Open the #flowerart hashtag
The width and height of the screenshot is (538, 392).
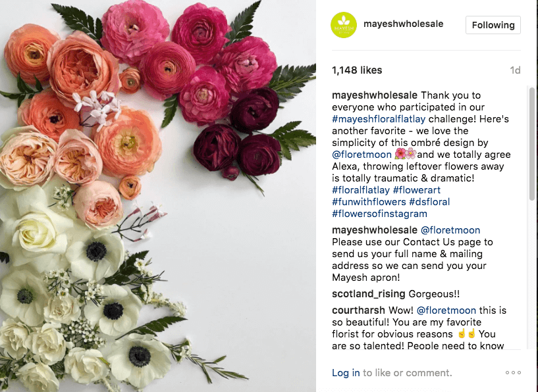pos(417,190)
